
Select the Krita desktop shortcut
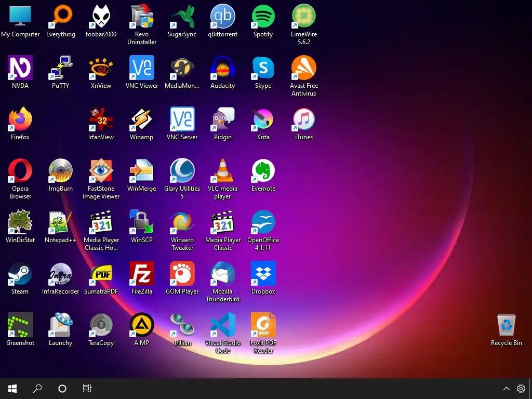[x=263, y=119]
